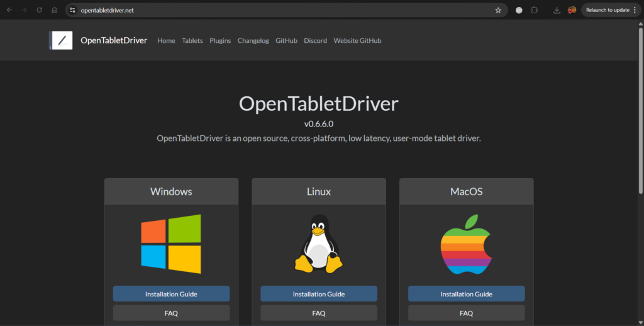Click the Linux Tux penguin image
This screenshot has width=644, height=326.
pyautogui.click(x=318, y=244)
